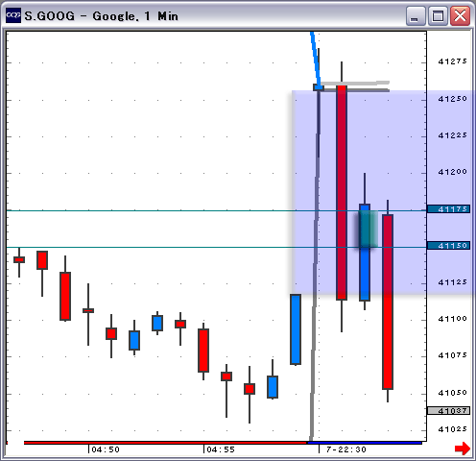Click the 04:50 time axis label
The image size is (476, 461).
pos(106,449)
